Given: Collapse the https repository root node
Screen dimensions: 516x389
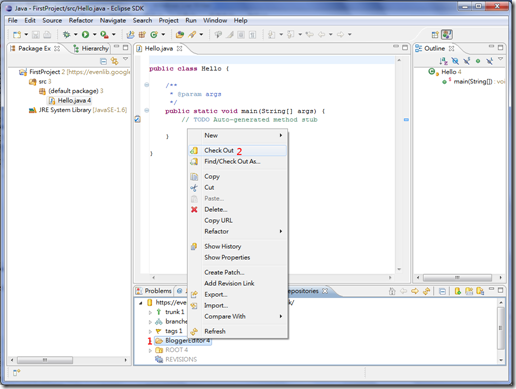Looking at the screenshot, I should pyautogui.click(x=141, y=303).
